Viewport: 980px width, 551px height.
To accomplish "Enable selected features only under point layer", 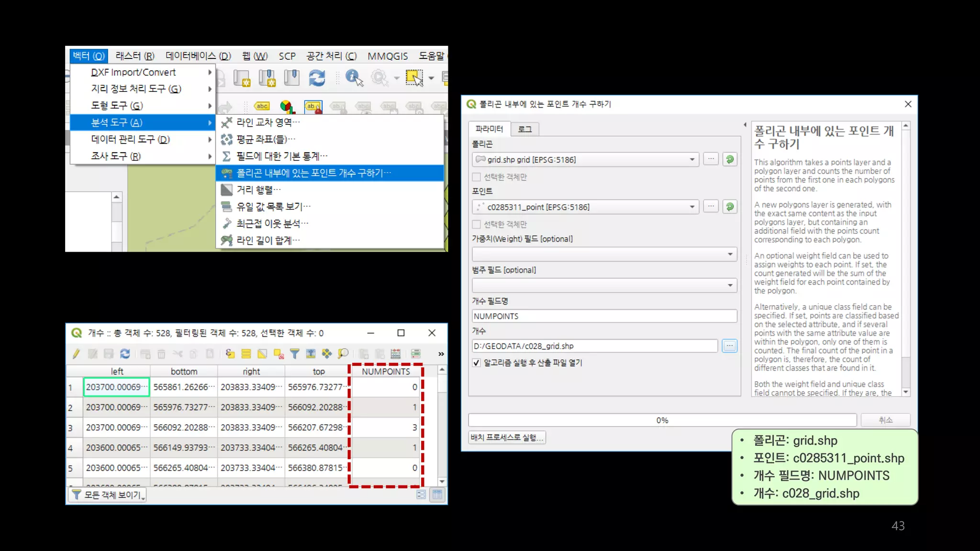I will tap(477, 224).
